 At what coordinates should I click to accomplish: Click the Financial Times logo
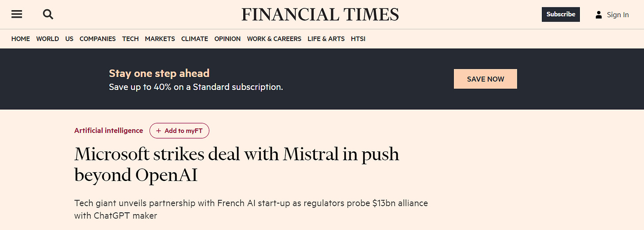pyautogui.click(x=320, y=15)
